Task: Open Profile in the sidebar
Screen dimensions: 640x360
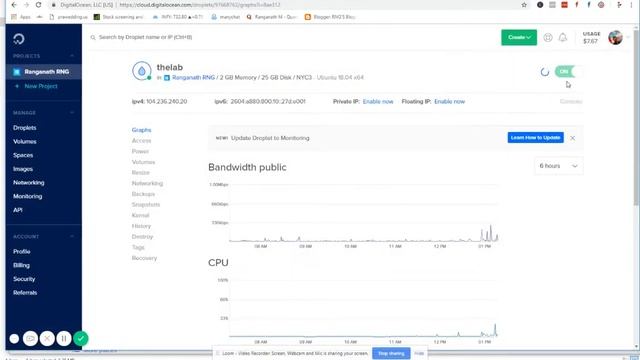Action: point(22,251)
